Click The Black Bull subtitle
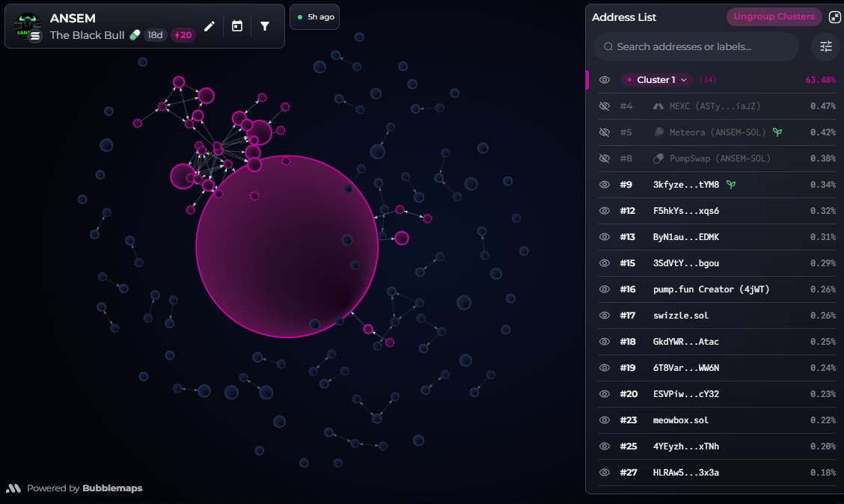This screenshot has width=844, height=504. (88, 35)
